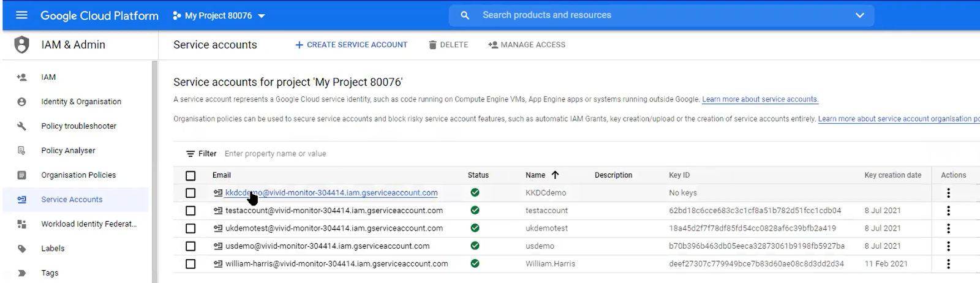Click the Filter lines icon
This screenshot has height=283, width=980.
pos(190,154)
